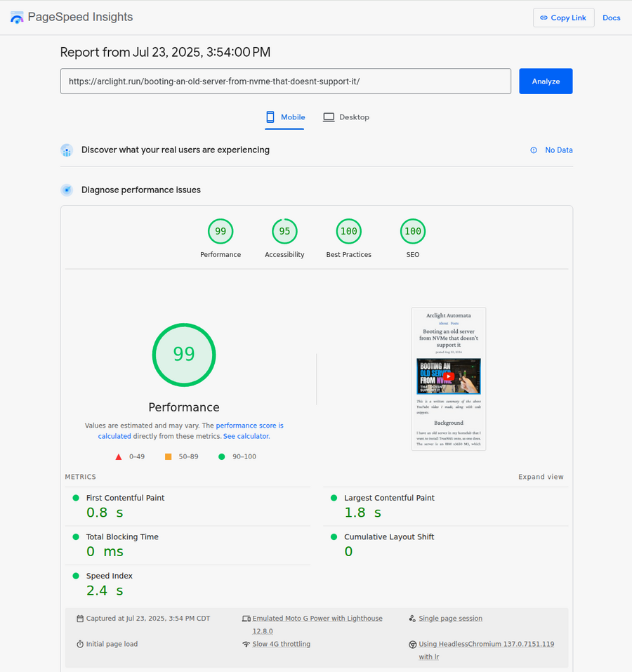Expand the metrics view
The width and height of the screenshot is (632, 672).
tap(541, 477)
